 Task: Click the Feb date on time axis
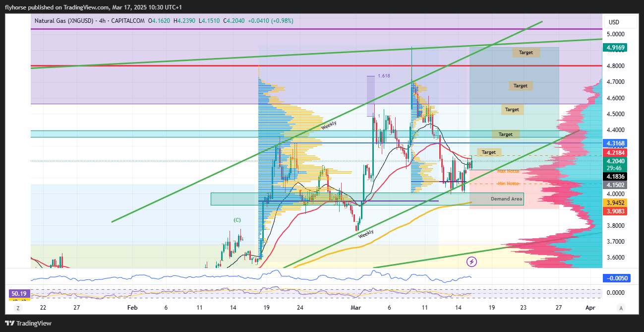pos(132,308)
